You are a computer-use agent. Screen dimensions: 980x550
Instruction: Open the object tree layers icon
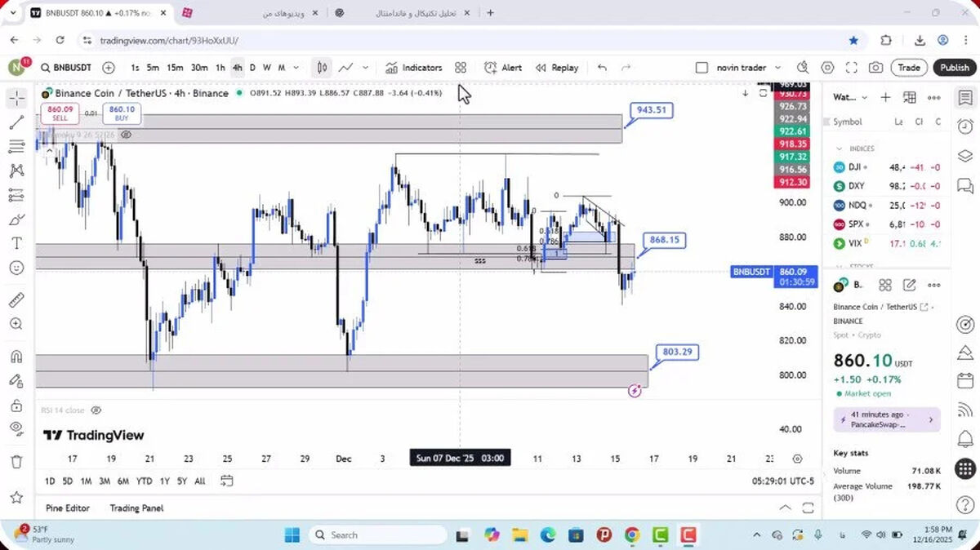tap(964, 156)
